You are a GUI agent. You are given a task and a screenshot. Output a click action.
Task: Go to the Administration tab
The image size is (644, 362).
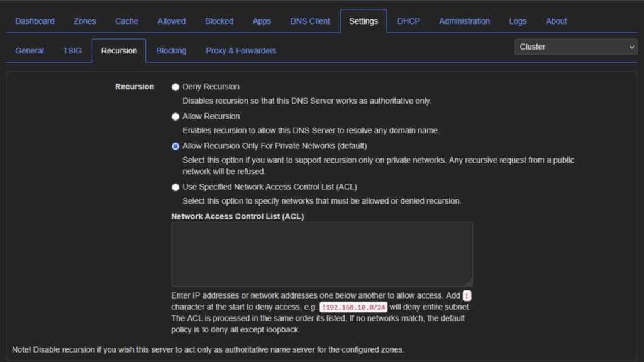click(x=464, y=21)
